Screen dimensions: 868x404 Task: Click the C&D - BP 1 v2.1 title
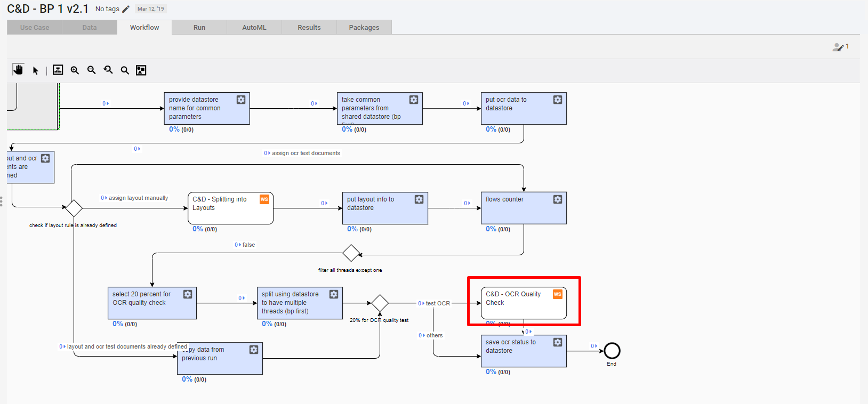click(47, 9)
